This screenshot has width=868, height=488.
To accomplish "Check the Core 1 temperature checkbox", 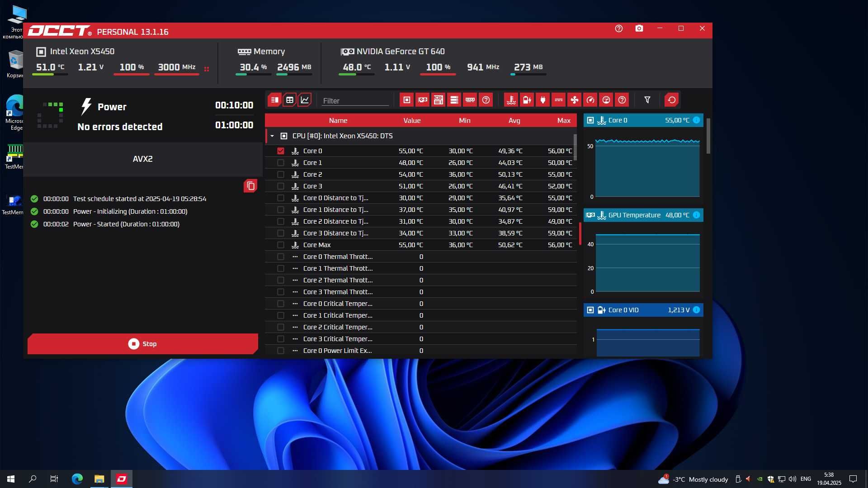I will point(281,163).
